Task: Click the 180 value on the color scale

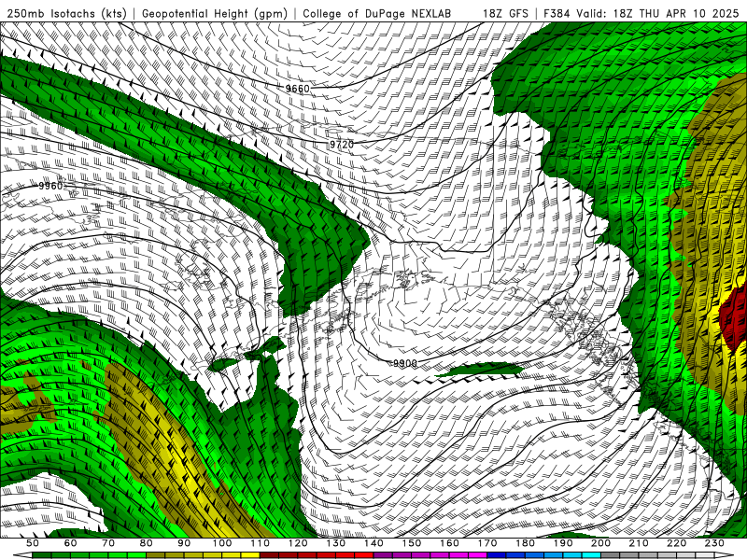Action: click(525, 543)
